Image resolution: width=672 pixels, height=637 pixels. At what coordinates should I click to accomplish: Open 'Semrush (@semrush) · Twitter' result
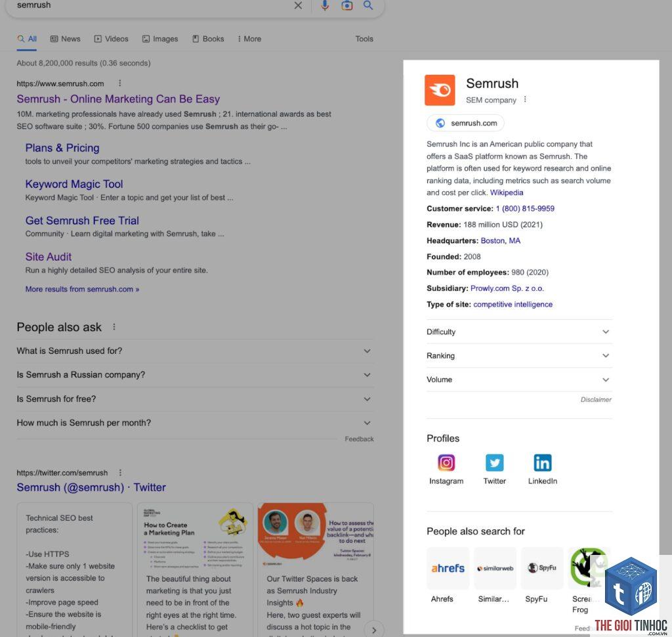pyautogui.click(x=91, y=488)
